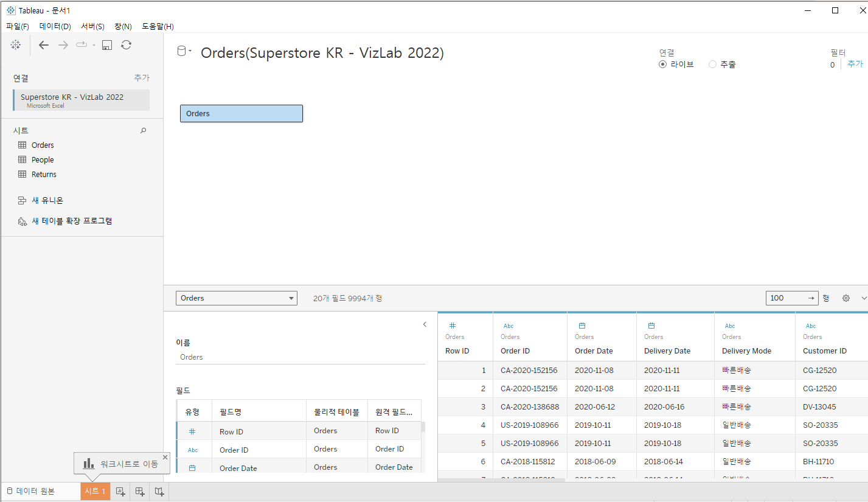Open the 데이터(D) menu

coord(55,27)
